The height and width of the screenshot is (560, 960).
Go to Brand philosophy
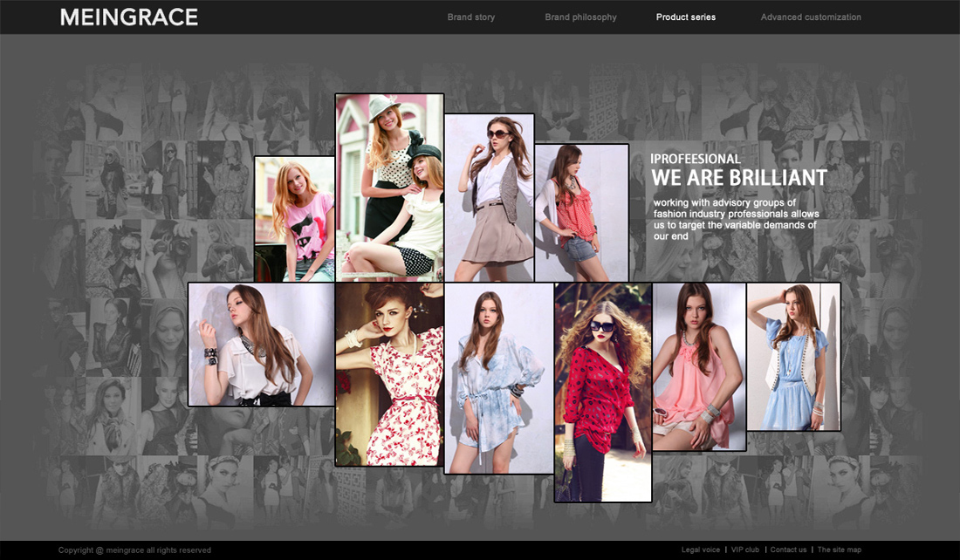tap(580, 17)
